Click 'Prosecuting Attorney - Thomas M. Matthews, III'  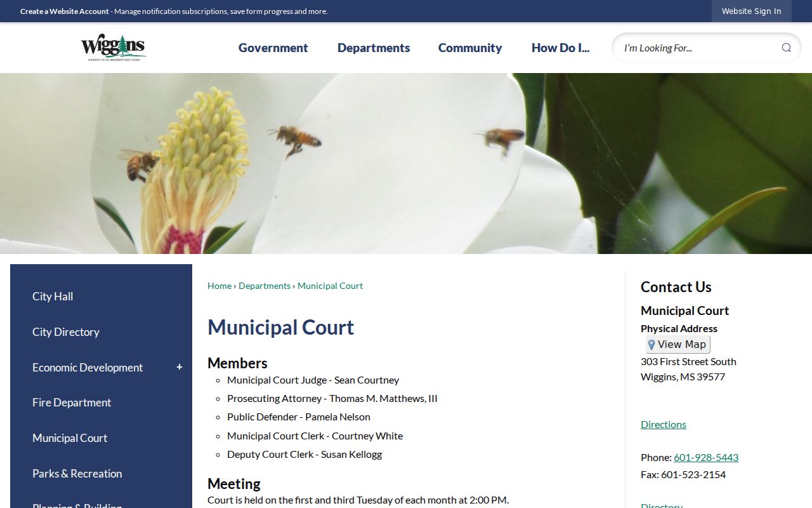pyautogui.click(x=332, y=398)
